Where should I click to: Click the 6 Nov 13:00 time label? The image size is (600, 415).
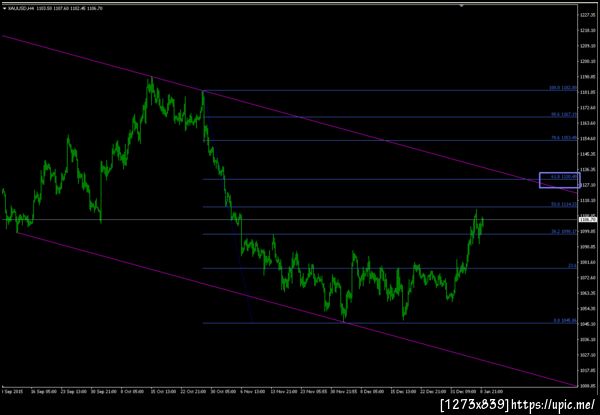point(253,392)
